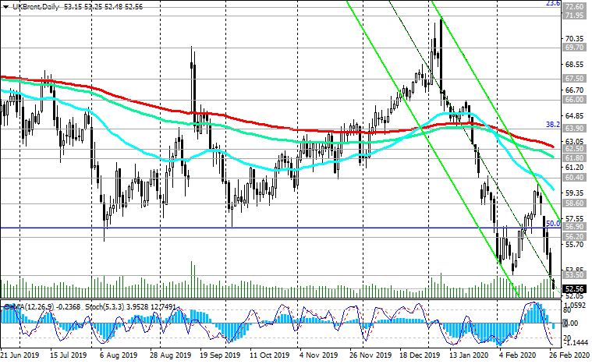Click the 26 Nov 2019 date label

tap(370, 355)
